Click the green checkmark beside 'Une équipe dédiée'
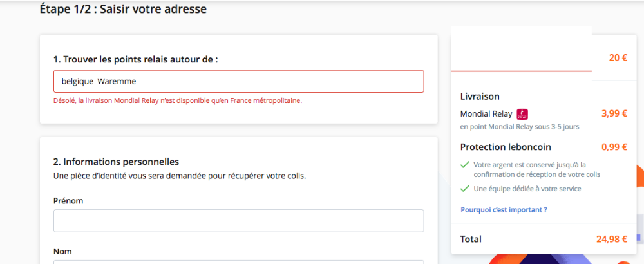The image size is (644, 264). tap(465, 189)
